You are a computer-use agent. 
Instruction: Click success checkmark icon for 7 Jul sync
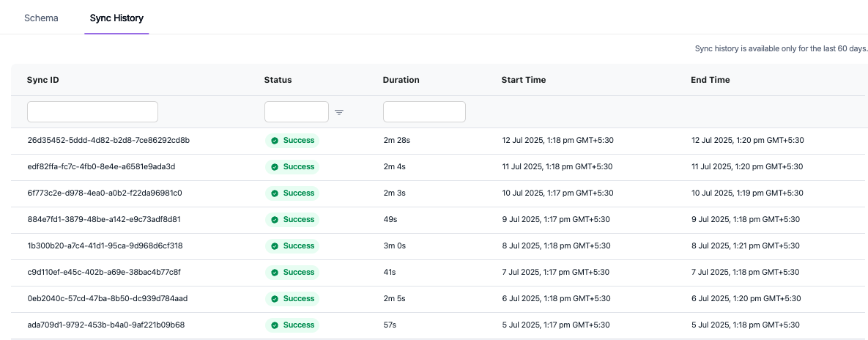tap(275, 273)
